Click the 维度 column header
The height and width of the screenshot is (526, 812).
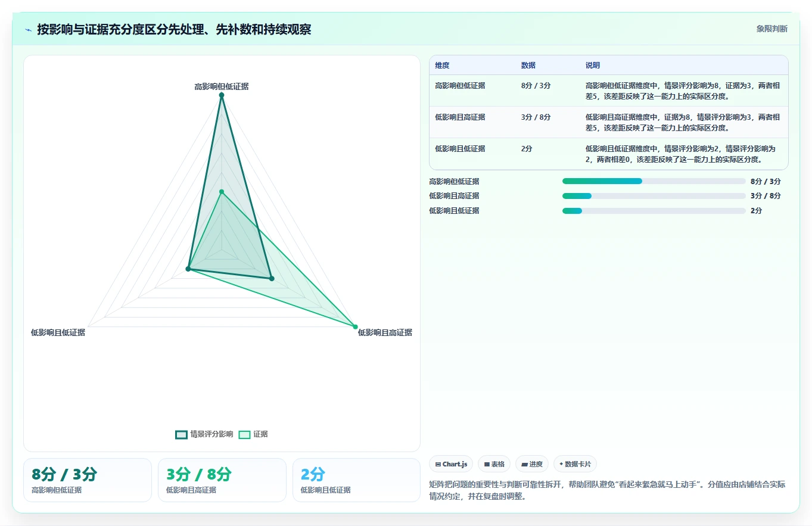tap(443, 66)
